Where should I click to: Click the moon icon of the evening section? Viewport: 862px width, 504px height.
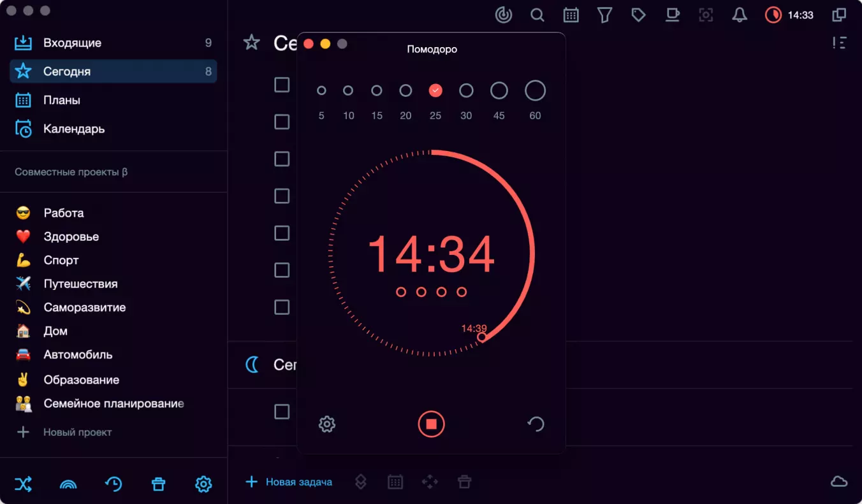click(x=252, y=364)
